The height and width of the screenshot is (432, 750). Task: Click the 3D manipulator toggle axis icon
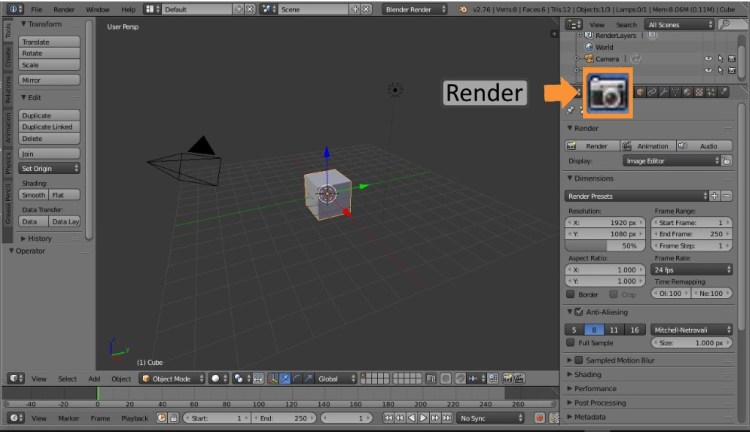tap(273, 379)
